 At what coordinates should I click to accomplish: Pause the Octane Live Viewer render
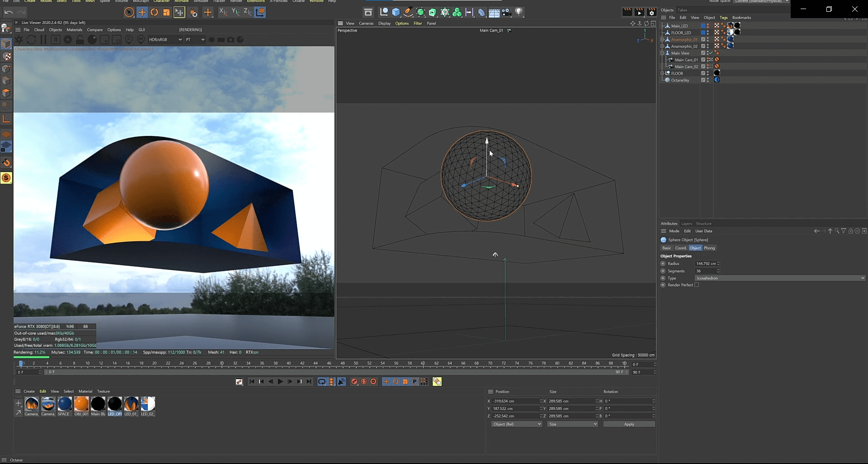point(43,40)
